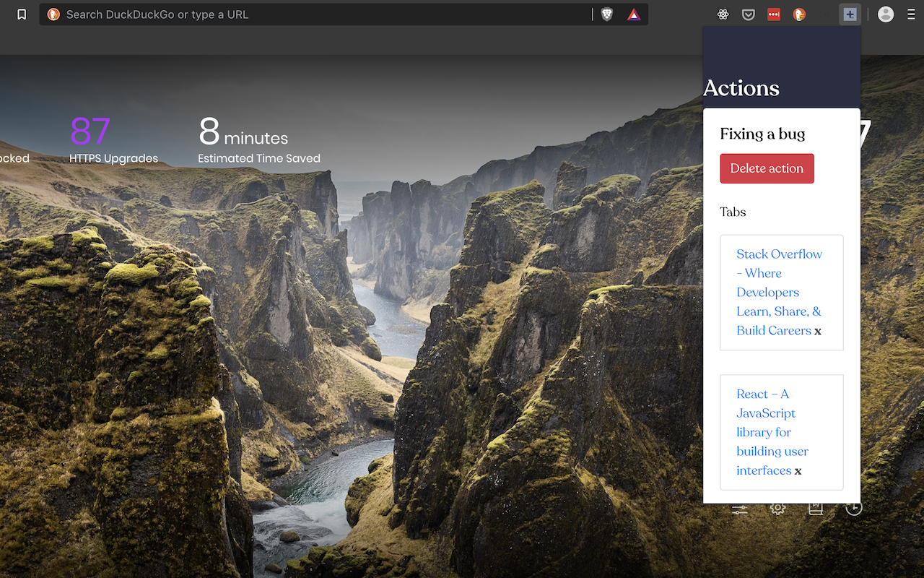The width and height of the screenshot is (924, 578).
Task: Click the bookmark icon beside the address bar
Action: coord(22,14)
